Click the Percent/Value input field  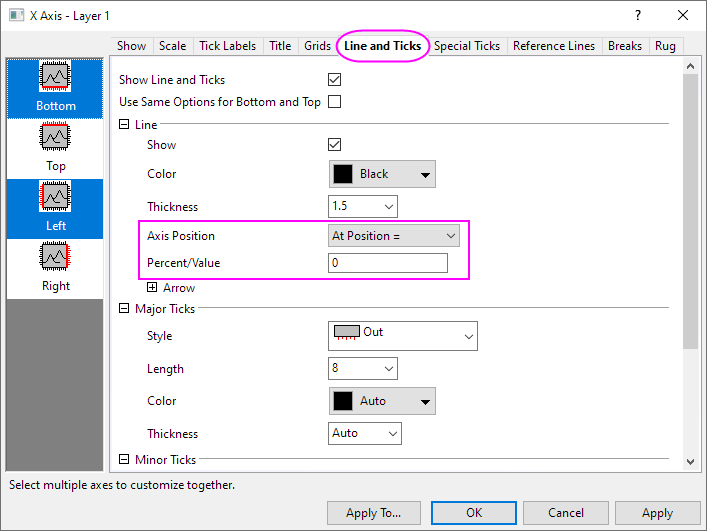click(x=388, y=263)
